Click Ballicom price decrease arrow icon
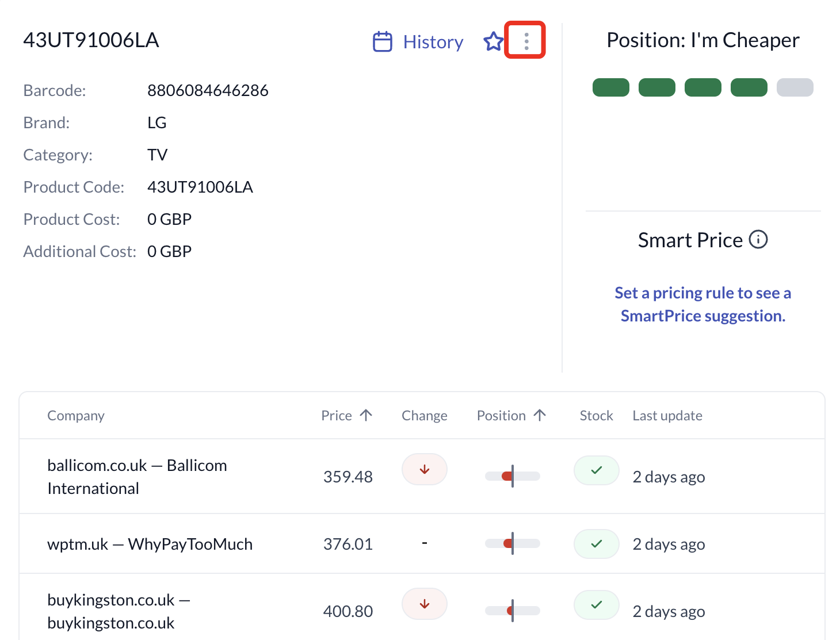840x640 pixels. 425,469
